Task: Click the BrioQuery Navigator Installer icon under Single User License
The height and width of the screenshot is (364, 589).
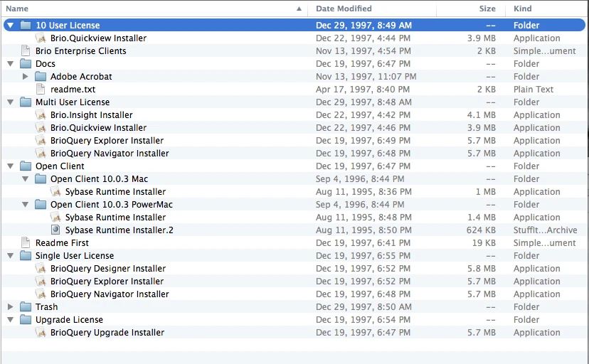Action: (x=41, y=294)
